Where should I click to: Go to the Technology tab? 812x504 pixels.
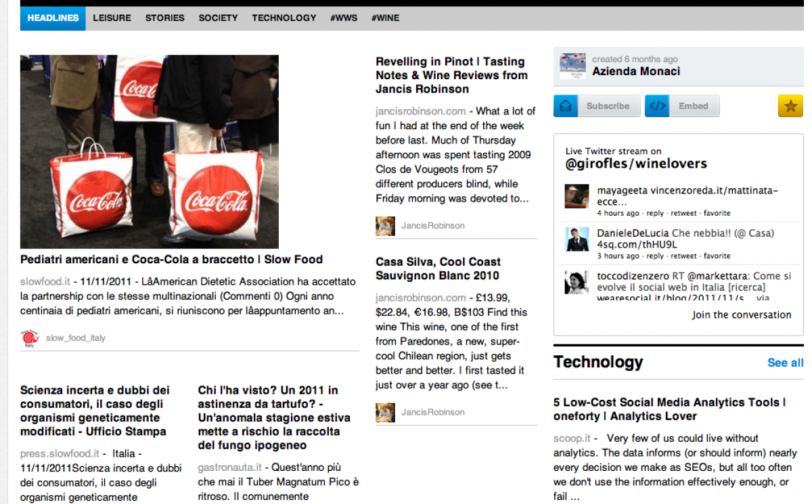click(x=284, y=18)
